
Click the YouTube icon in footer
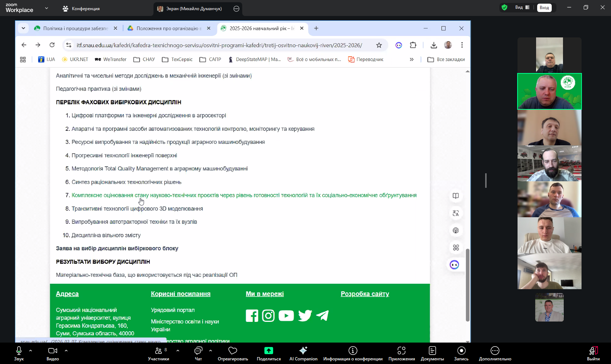(286, 316)
